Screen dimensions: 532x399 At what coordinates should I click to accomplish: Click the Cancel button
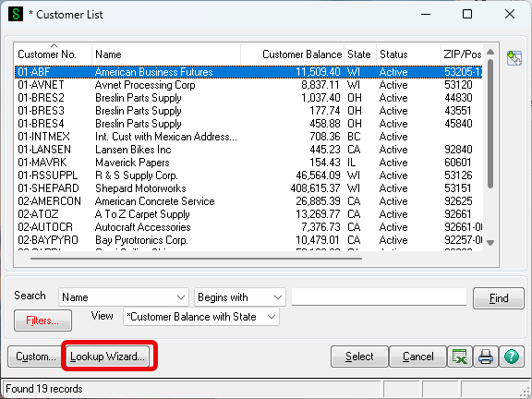click(x=418, y=357)
